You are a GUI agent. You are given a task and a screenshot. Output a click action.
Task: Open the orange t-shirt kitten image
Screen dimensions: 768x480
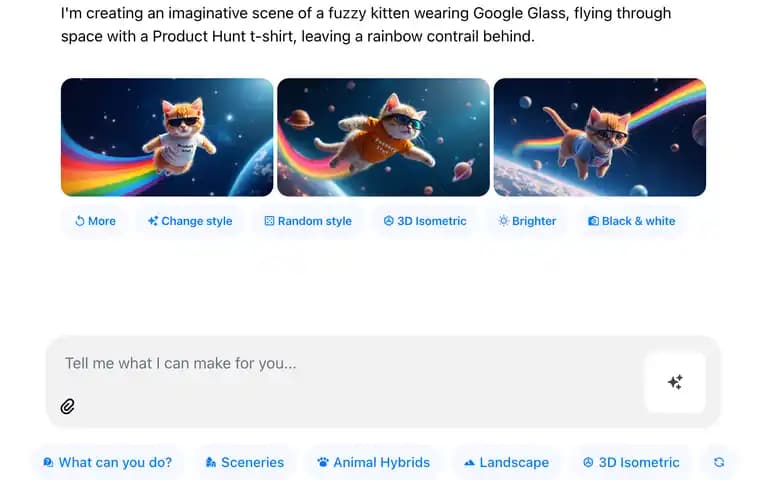pos(384,137)
